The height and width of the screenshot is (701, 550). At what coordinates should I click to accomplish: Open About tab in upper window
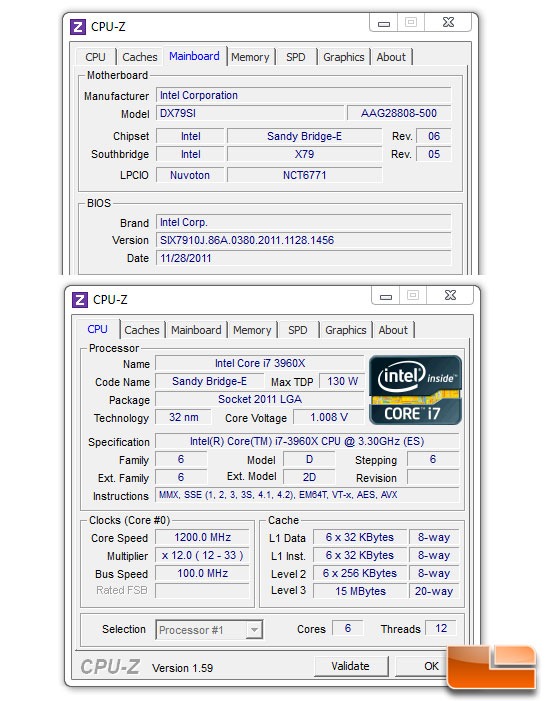(391, 57)
